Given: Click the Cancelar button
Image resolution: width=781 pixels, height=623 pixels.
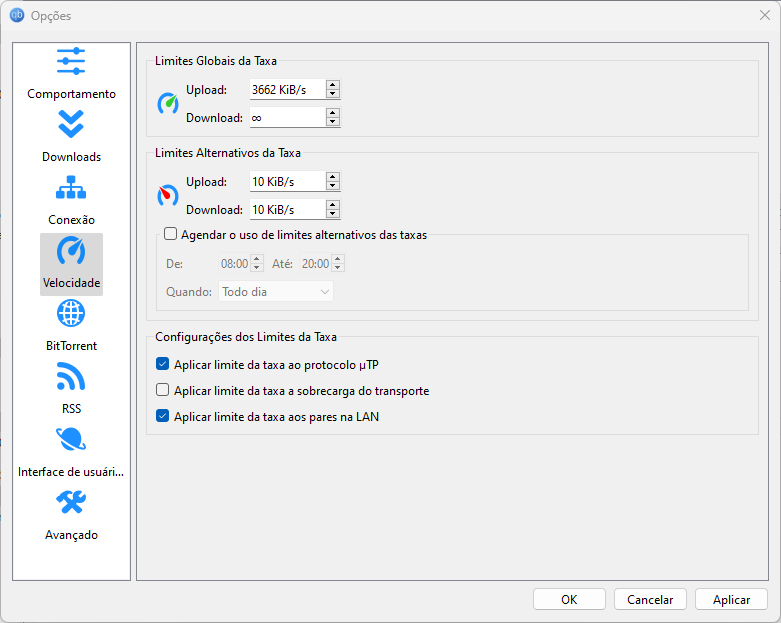Looking at the screenshot, I should [x=650, y=599].
